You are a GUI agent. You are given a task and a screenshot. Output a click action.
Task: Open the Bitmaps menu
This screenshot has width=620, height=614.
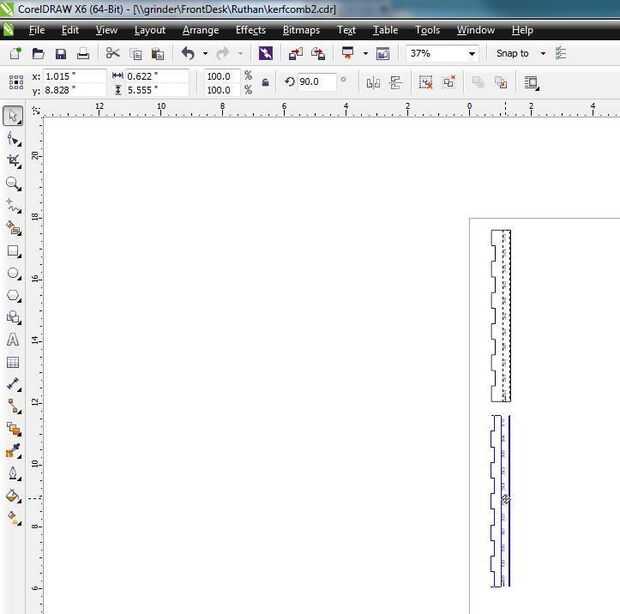pyautogui.click(x=301, y=30)
